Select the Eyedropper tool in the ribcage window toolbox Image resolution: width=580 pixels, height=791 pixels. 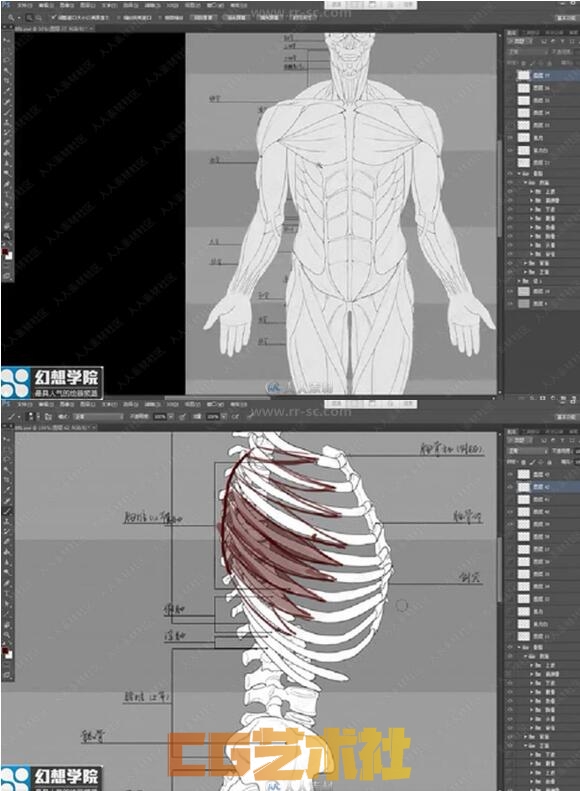pyautogui.click(x=7, y=490)
